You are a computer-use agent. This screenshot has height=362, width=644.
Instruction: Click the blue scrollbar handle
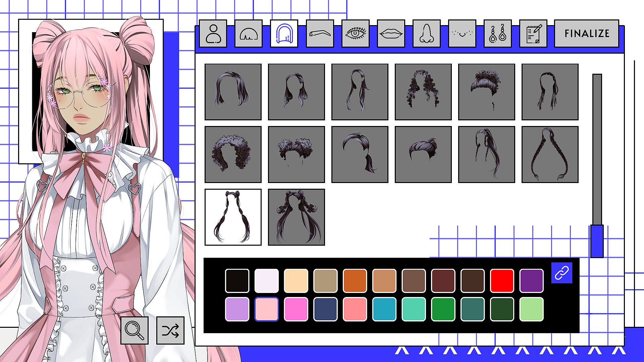(x=597, y=241)
